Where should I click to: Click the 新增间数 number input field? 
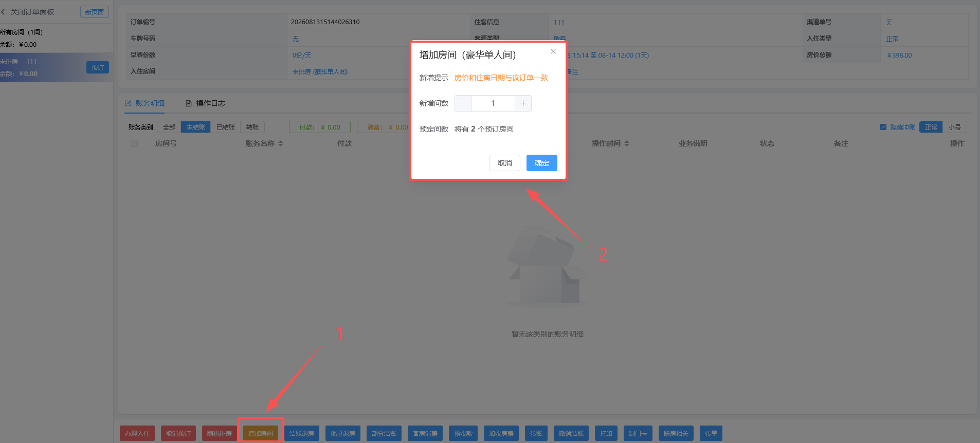click(493, 103)
